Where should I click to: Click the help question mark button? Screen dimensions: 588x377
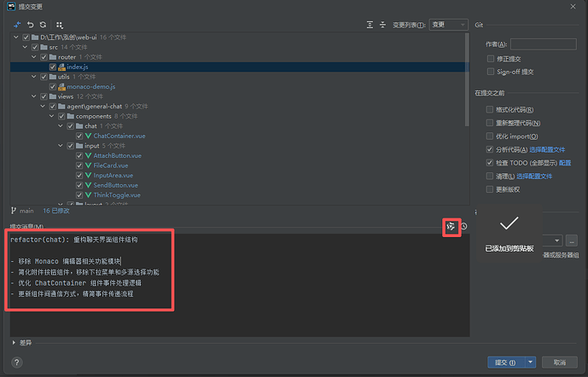(17, 362)
